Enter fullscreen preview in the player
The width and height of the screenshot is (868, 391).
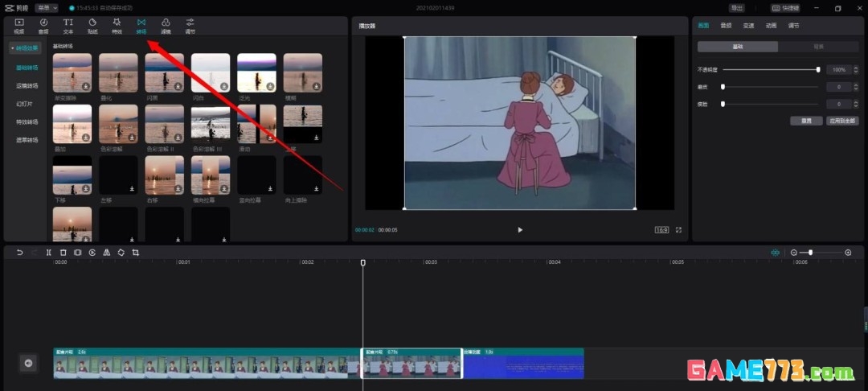point(678,230)
